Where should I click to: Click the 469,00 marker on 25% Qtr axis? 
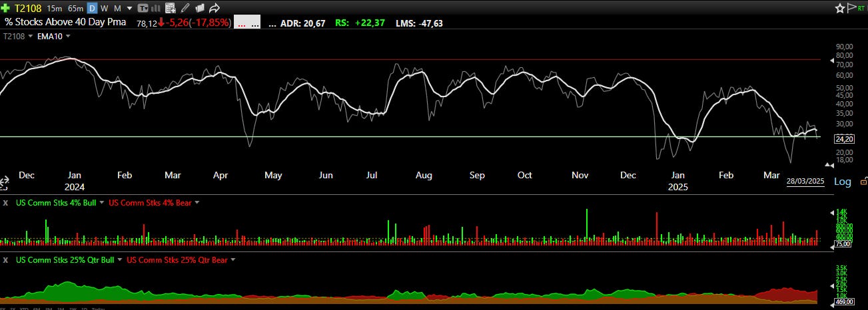tap(845, 303)
